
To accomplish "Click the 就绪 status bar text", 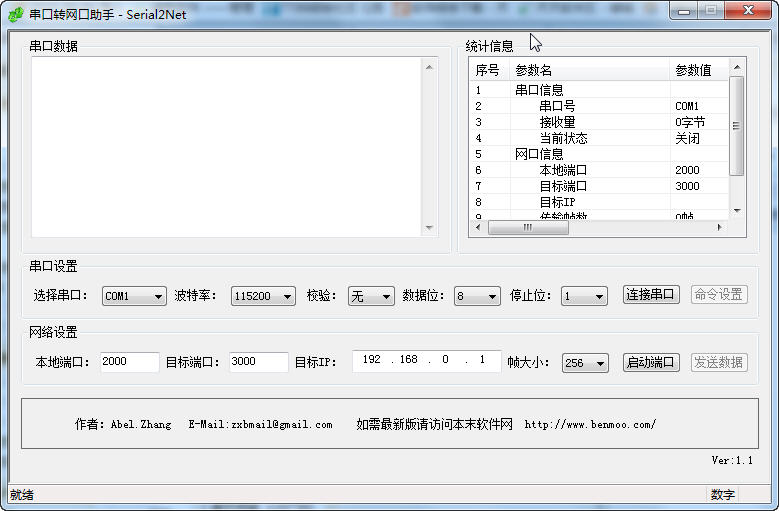I will tap(22, 495).
